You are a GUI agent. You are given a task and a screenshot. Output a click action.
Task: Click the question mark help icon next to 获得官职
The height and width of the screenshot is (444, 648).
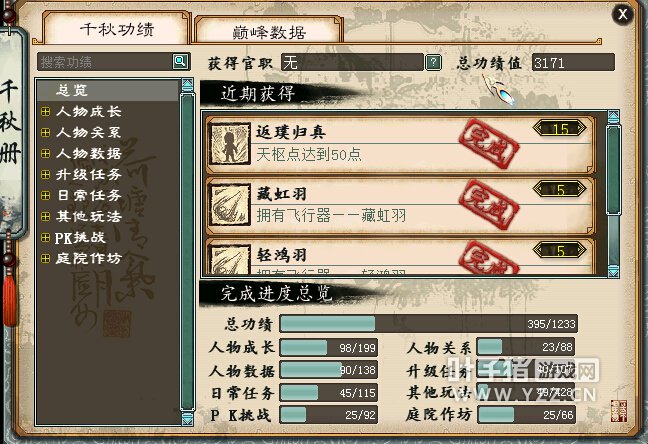pos(433,63)
